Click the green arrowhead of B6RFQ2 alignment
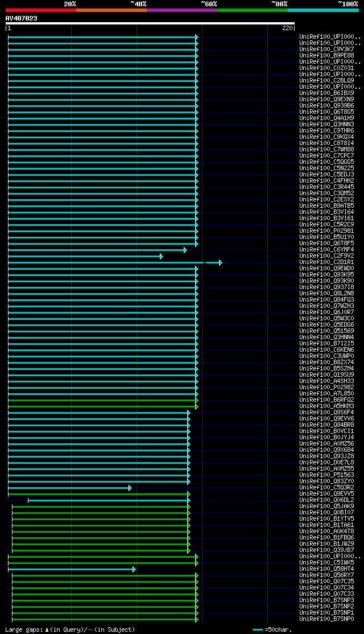Image resolution: width=364 pixels, height=634 pixels. pos(197,401)
